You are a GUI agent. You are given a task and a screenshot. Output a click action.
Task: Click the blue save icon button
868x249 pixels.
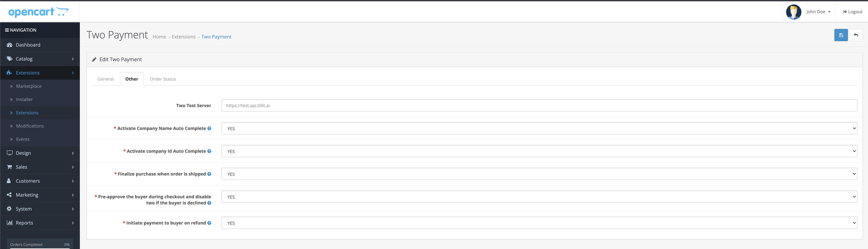coord(841,35)
